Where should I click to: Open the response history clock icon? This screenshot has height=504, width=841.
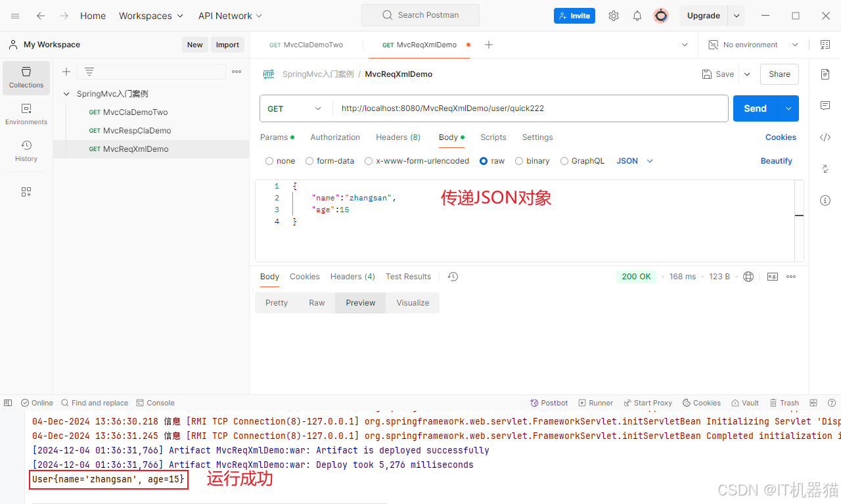(453, 277)
